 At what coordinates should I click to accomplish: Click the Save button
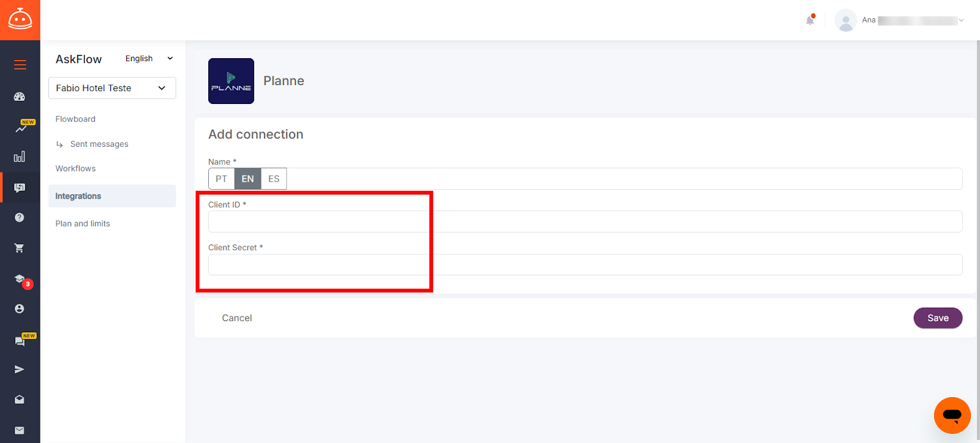point(938,318)
